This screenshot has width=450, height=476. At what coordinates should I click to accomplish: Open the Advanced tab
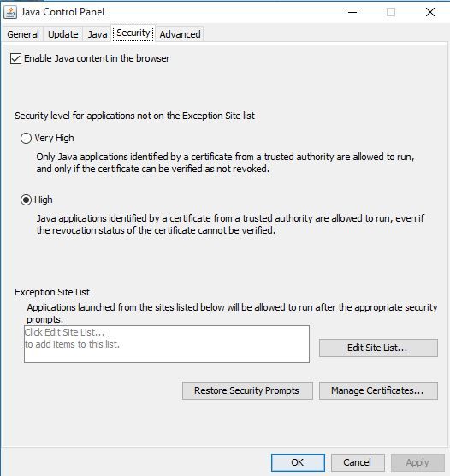[x=180, y=34]
